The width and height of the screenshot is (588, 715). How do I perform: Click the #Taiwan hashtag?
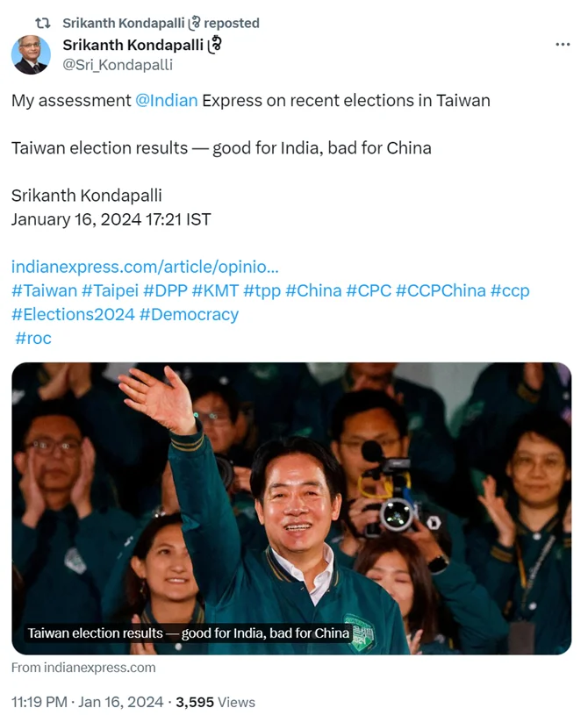pos(44,290)
